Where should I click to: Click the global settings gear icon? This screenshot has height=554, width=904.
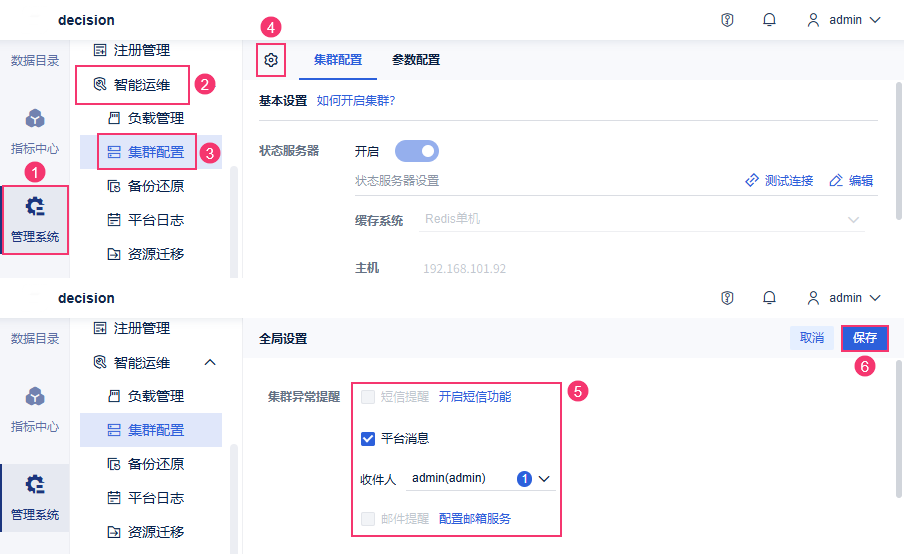click(x=270, y=60)
